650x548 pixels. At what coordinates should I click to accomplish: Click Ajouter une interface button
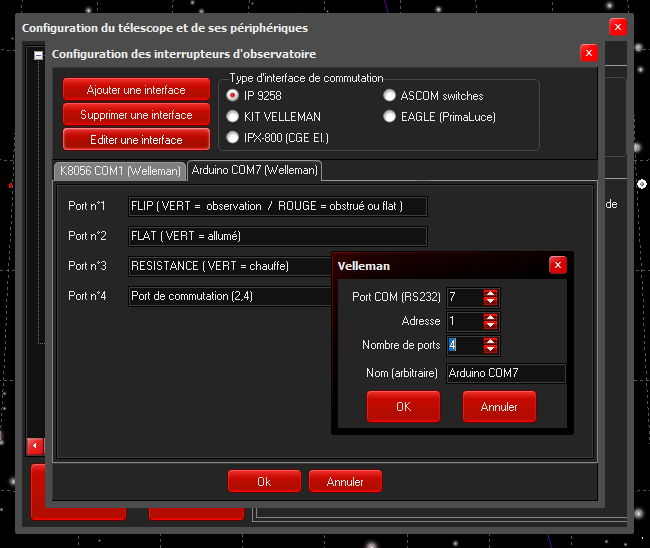click(x=136, y=90)
